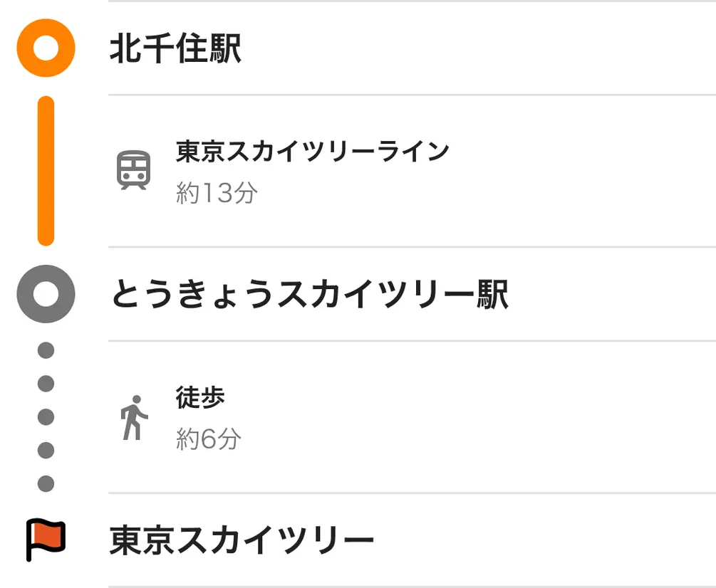Viewport: 716px width, 588px height.
Task: Click the second gray walking-route dot
Action: [46, 384]
